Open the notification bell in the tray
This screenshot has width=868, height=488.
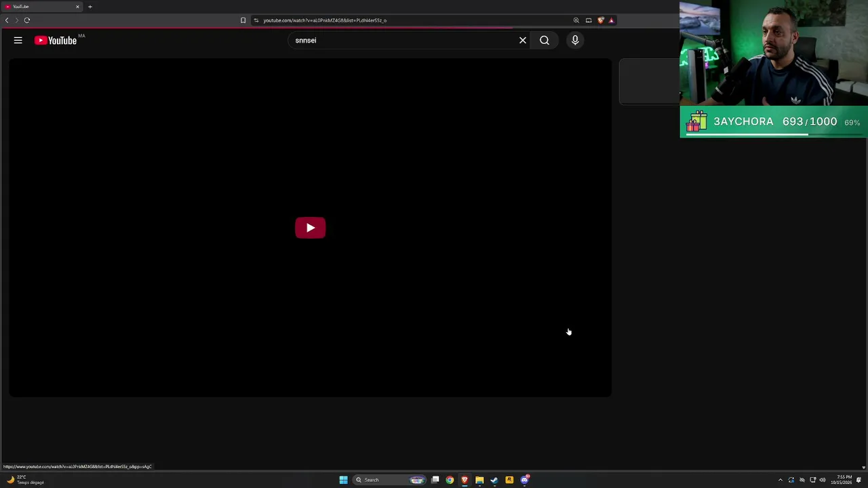coord(859,480)
